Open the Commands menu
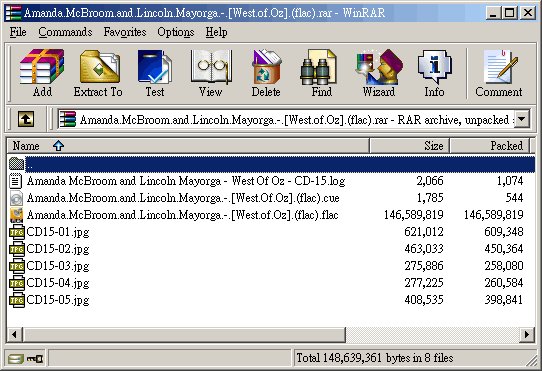 point(65,32)
